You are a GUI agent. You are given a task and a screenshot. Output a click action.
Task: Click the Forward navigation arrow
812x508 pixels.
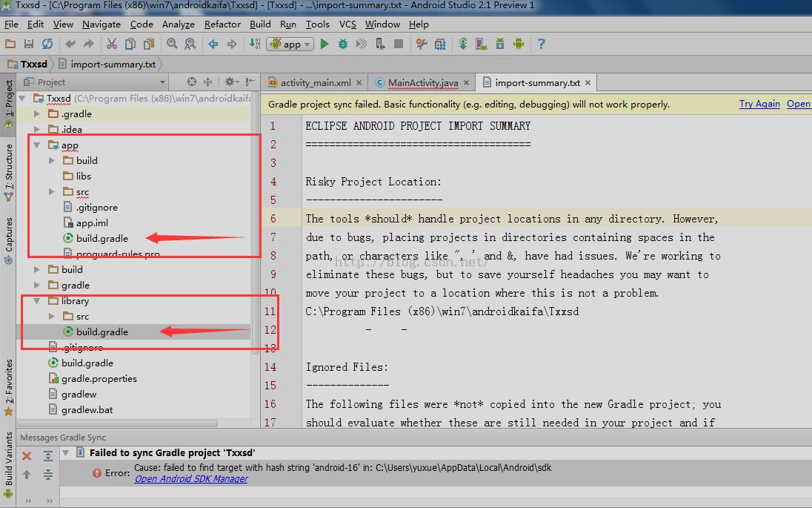pos(232,44)
